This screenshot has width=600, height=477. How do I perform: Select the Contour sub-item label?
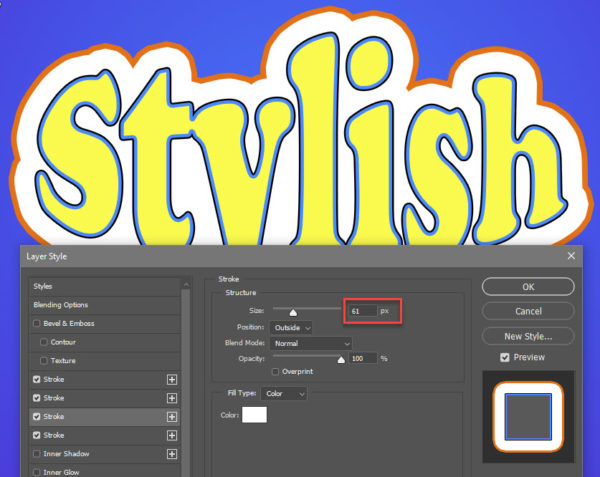63,342
